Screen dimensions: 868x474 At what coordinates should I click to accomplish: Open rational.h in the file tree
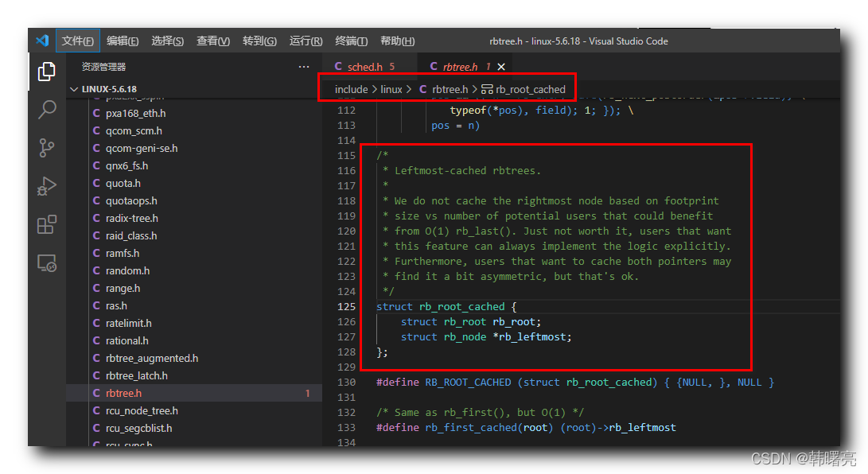coord(127,340)
